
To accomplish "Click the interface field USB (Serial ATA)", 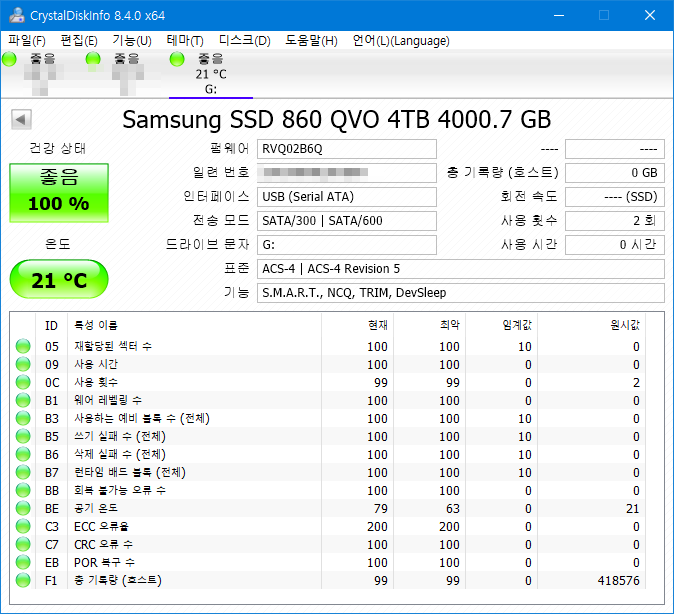I will pos(347,197).
